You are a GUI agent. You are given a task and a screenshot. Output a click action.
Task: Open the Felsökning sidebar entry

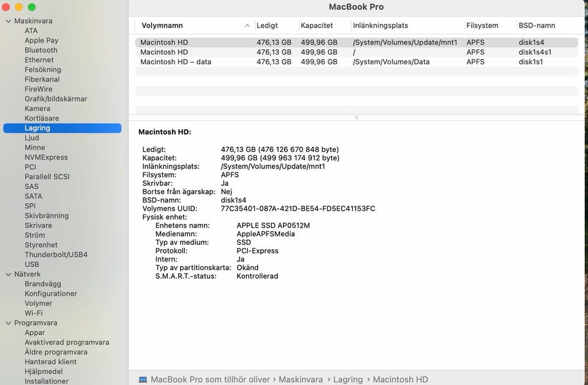[x=43, y=70]
